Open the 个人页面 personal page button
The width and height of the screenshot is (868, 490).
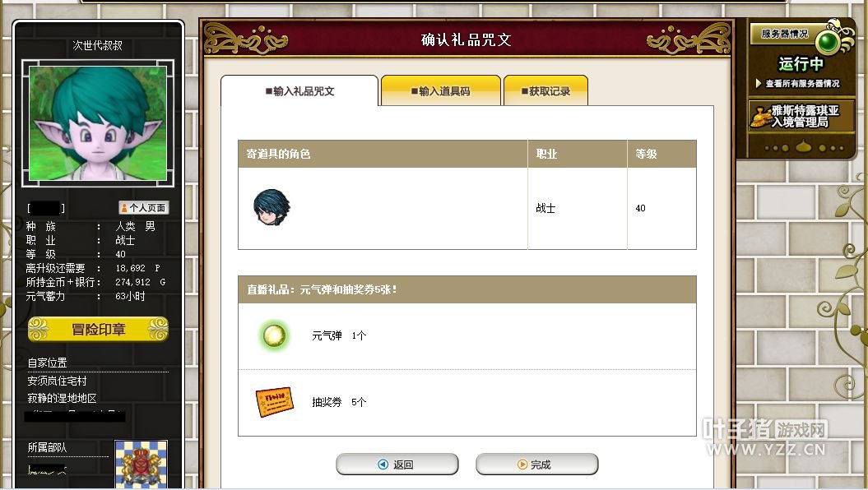[x=143, y=207]
